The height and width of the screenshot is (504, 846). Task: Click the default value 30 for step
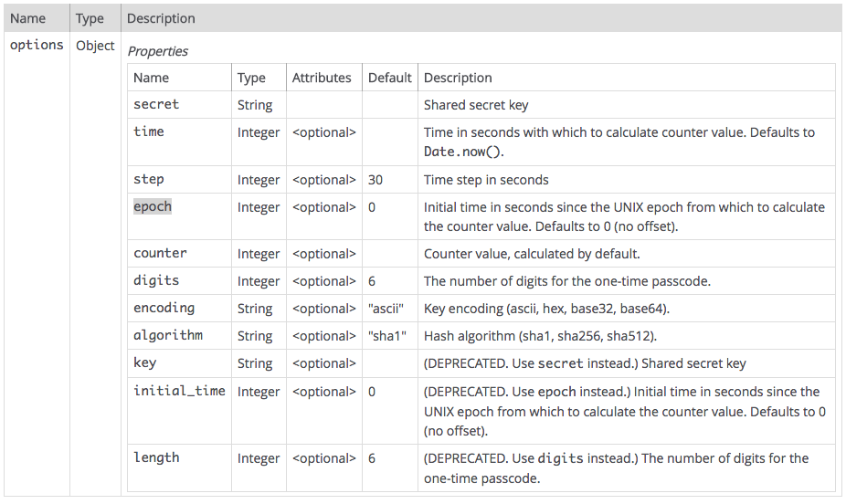pyautogui.click(x=375, y=180)
